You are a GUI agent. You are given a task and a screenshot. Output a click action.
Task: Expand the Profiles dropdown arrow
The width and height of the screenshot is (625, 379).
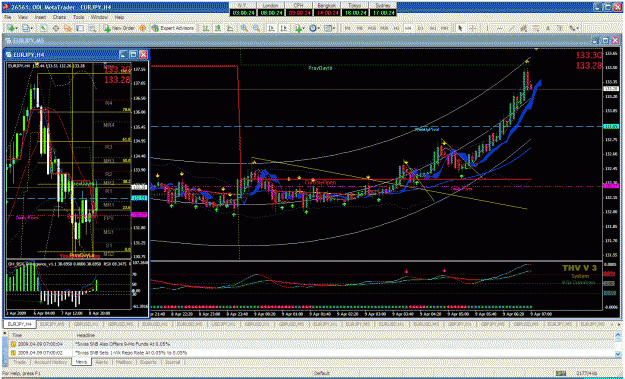pyautogui.click(x=32, y=28)
